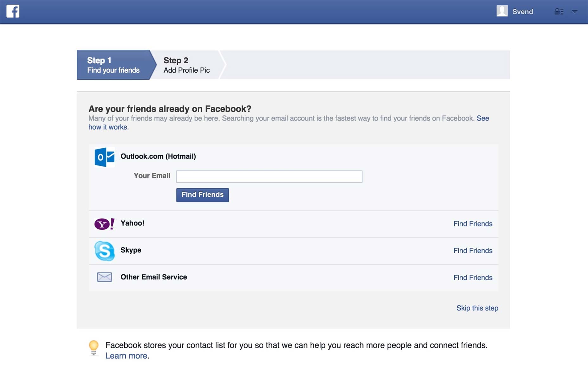Screen dimensions: 588x384
Task: Focus the Your Email input field
Action: tap(269, 176)
